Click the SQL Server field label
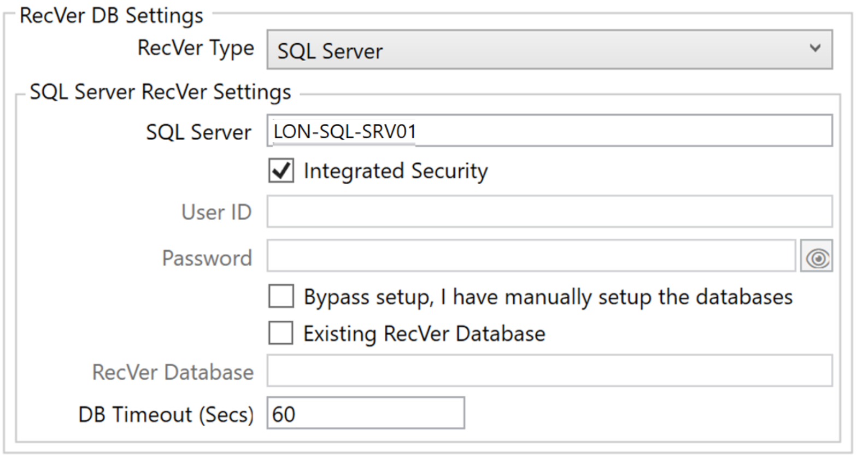 click(x=198, y=132)
